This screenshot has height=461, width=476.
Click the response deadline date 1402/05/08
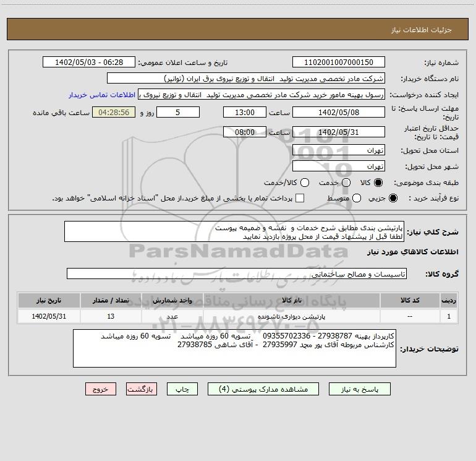click(339, 113)
